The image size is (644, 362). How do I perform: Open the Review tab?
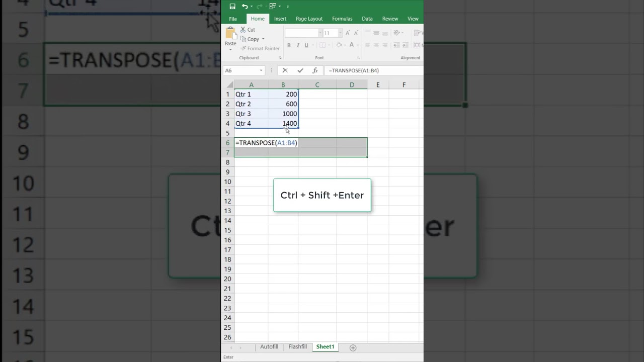(x=390, y=19)
